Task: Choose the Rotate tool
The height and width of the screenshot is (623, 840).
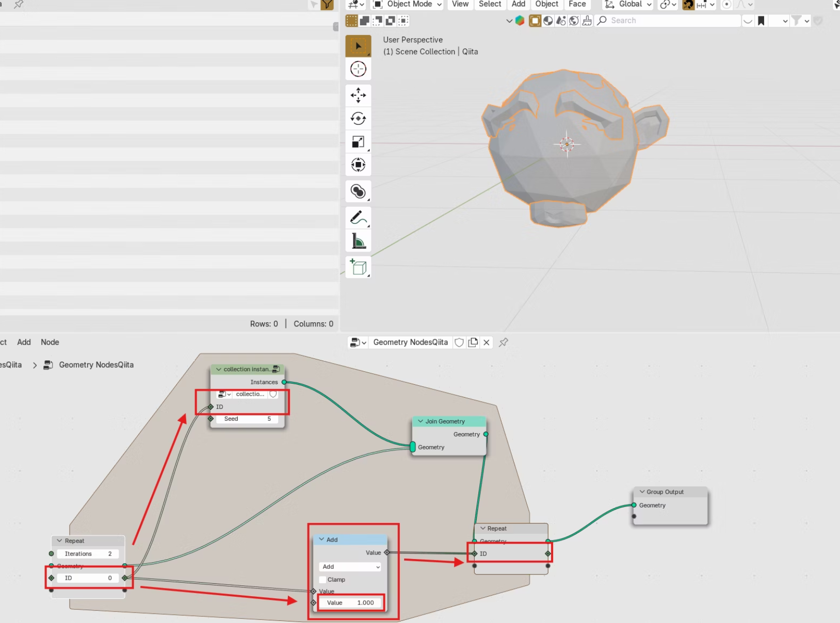Action: tap(358, 119)
